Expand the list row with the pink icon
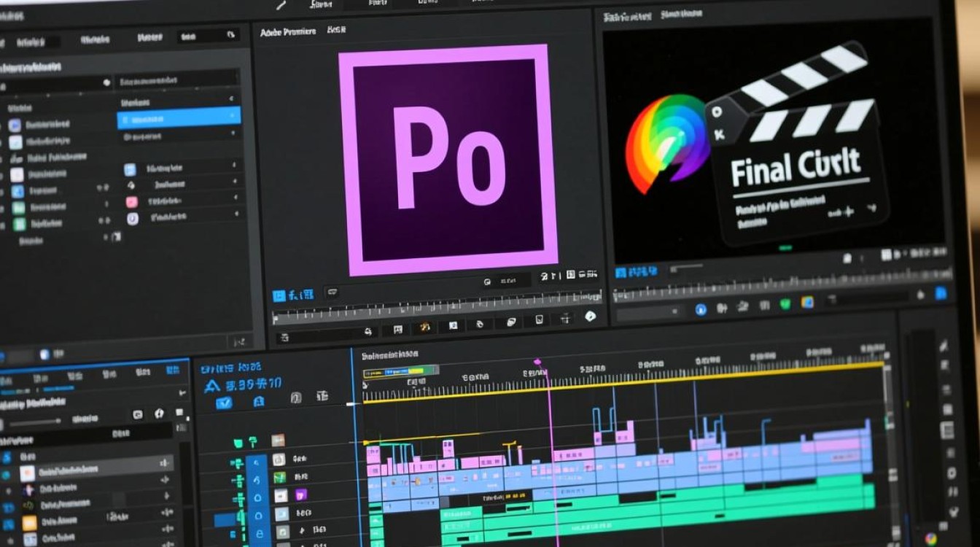This screenshot has width=980, height=547. pyautogui.click(x=235, y=198)
